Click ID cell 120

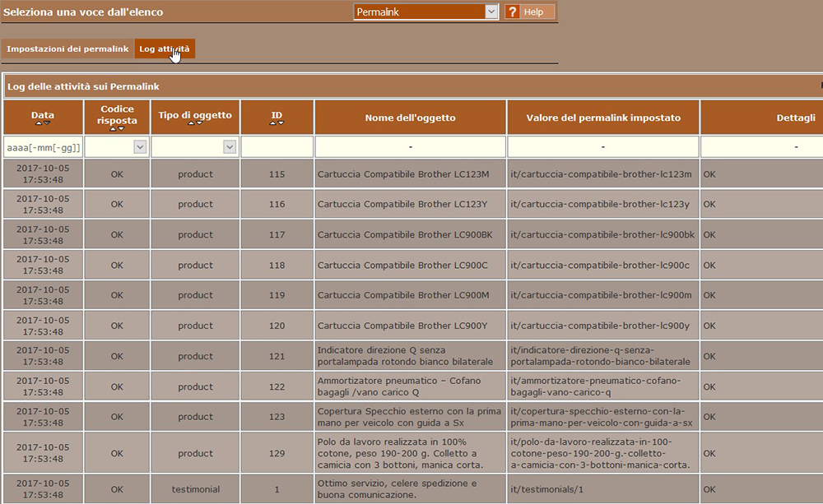277,325
